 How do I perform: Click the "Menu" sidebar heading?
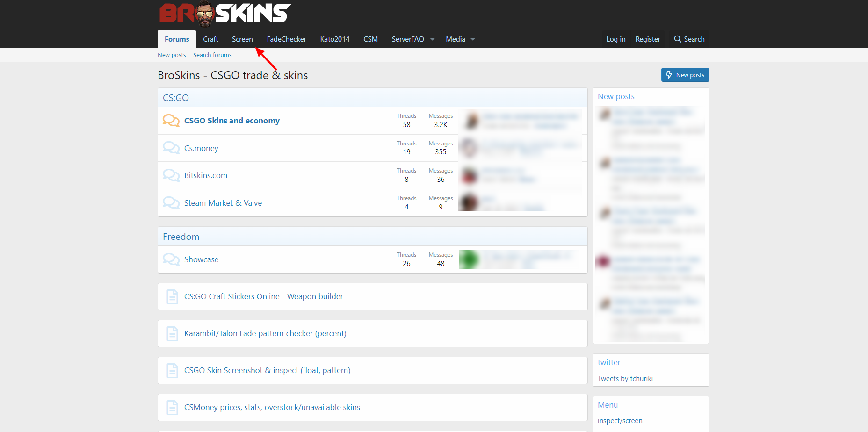click(608, 405)
